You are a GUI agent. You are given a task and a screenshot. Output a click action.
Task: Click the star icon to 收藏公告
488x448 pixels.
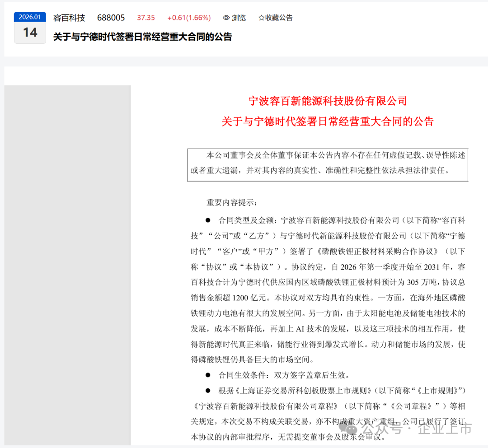261,18
